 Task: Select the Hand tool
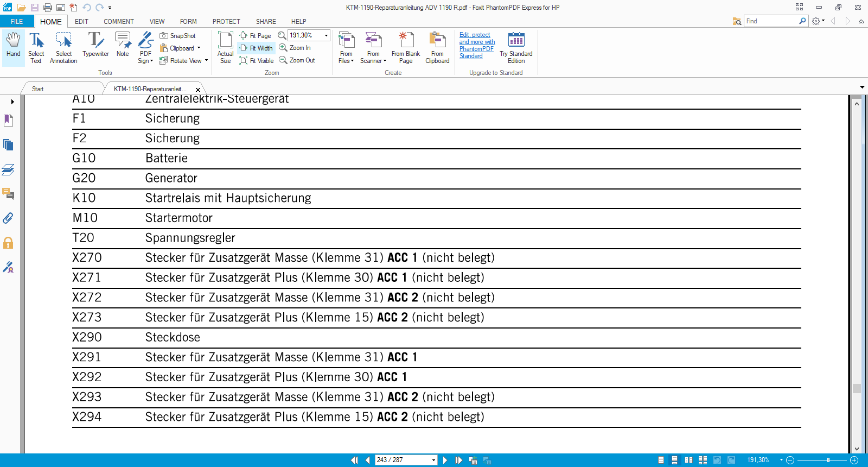(x=13, y=47)
